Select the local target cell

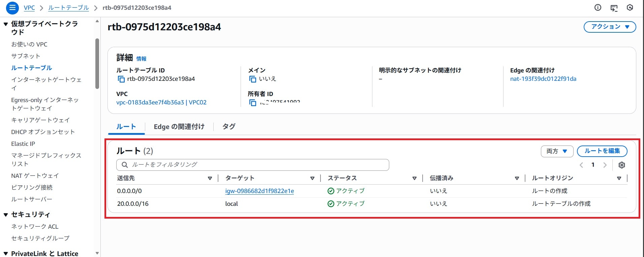point(232,204)
